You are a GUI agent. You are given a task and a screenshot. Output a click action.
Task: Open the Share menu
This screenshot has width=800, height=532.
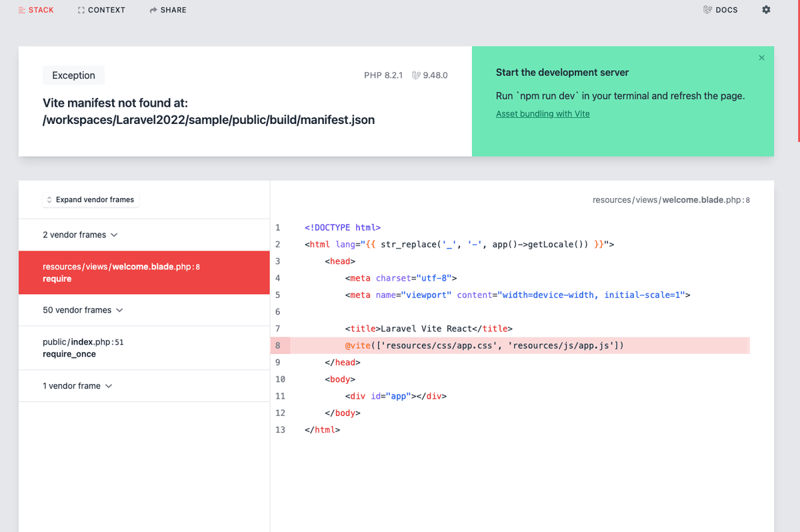pos(168,10)
